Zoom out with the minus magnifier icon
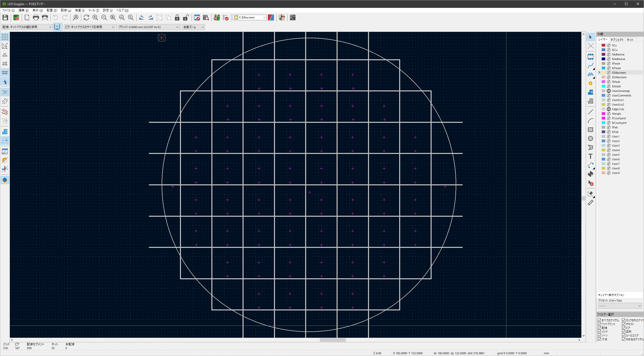 pyautogui.click(x=104, y=17)
